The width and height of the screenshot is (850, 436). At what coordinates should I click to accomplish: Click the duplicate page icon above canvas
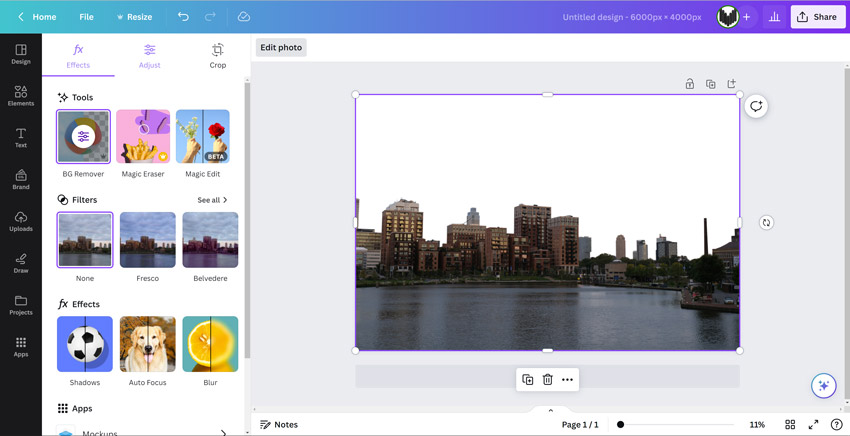(x=710, y=84)
